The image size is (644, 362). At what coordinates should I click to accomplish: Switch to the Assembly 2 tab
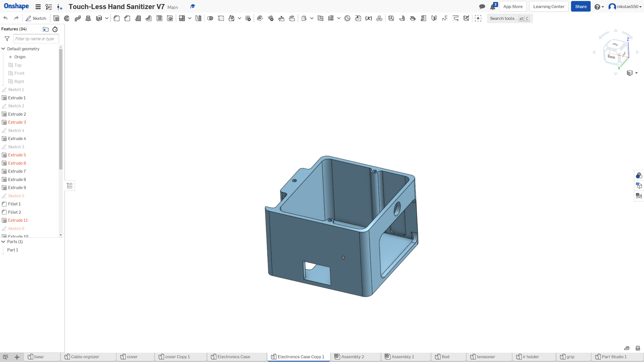pos(352,357)
